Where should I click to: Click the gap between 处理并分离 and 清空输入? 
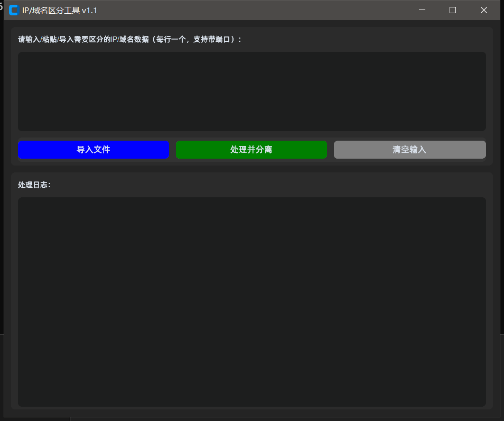pos(330,150)
